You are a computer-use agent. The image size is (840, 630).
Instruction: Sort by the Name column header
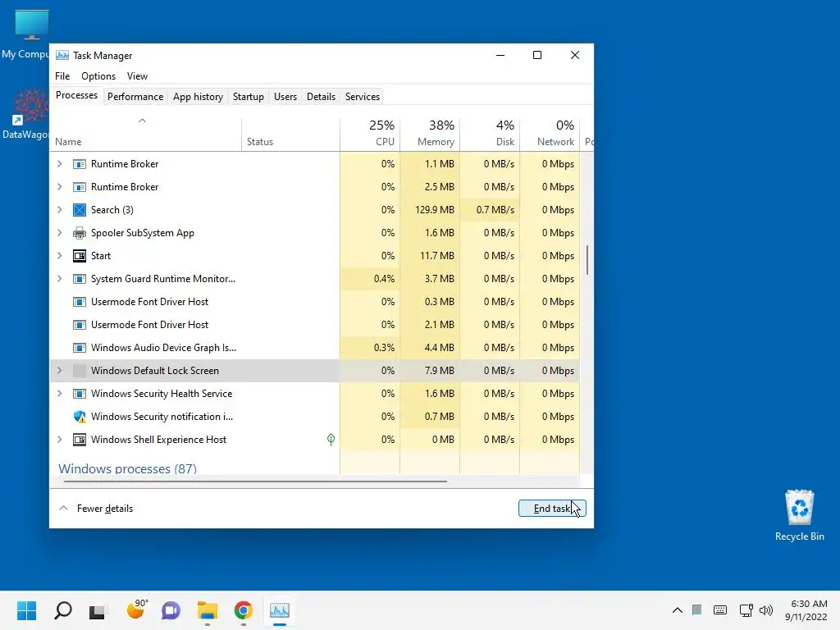[146, 134]
